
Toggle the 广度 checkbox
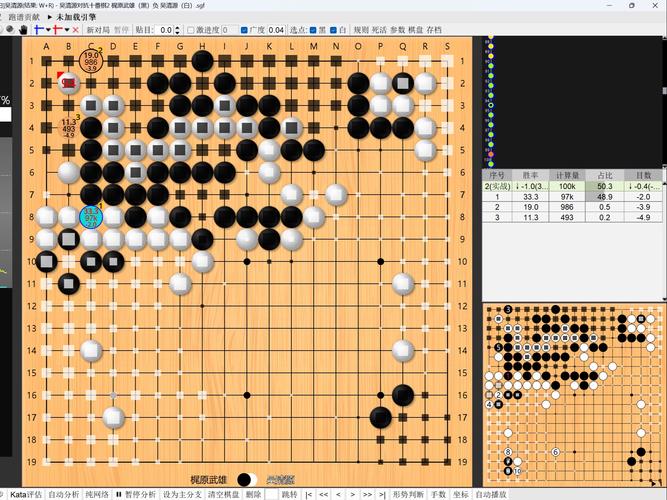[x=244, y=30]
